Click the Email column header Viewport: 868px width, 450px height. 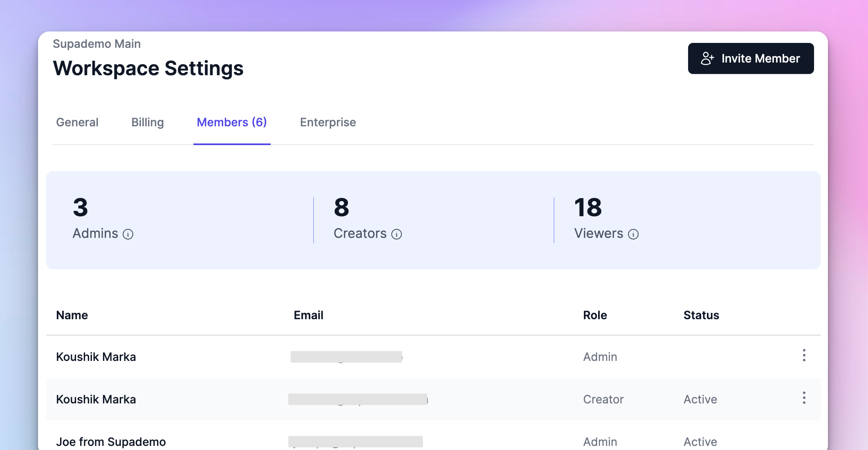tap(309, 315)
